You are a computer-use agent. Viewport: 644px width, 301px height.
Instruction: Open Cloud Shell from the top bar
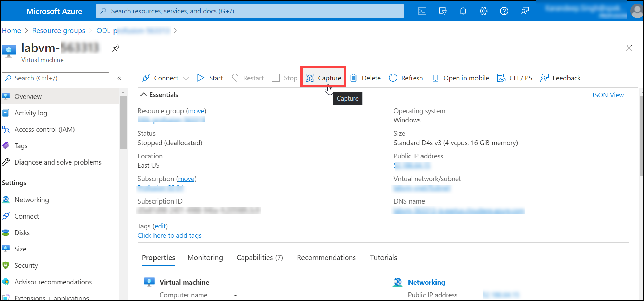pyautogui.click(x=422, y=11)
